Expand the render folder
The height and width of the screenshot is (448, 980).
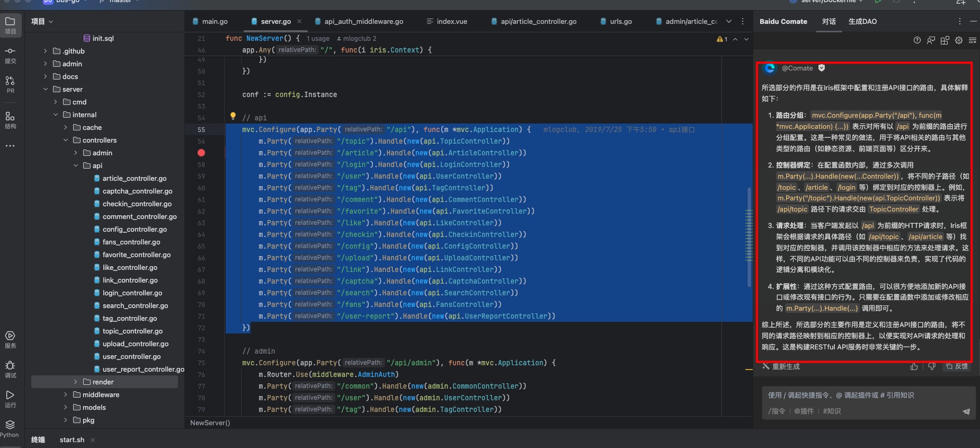pos(75,382)
